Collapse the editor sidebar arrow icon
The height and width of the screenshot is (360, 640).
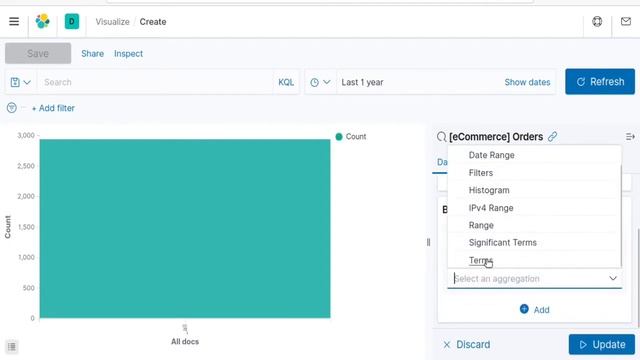coord(630,137)
